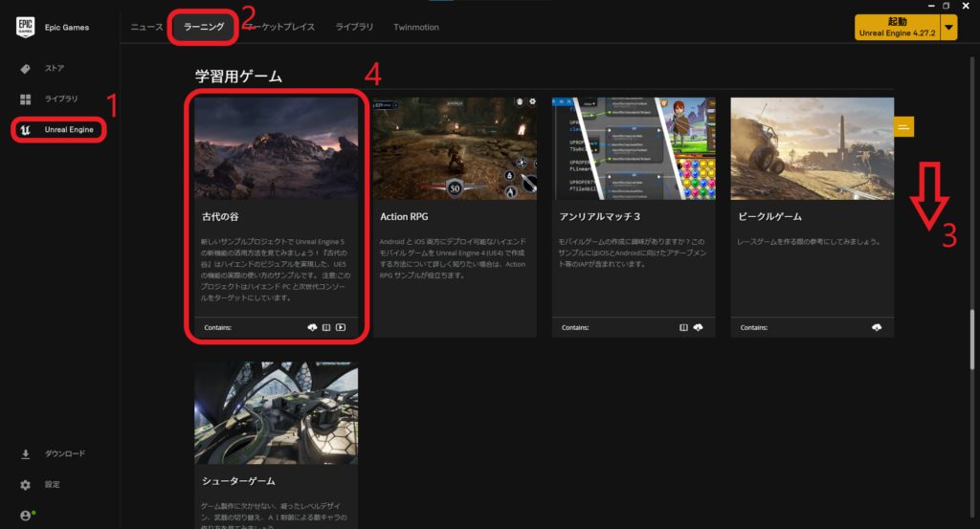Screen dimensions: 980x529
Task: Switch to the ニュース tab
Action: [146, 27]
